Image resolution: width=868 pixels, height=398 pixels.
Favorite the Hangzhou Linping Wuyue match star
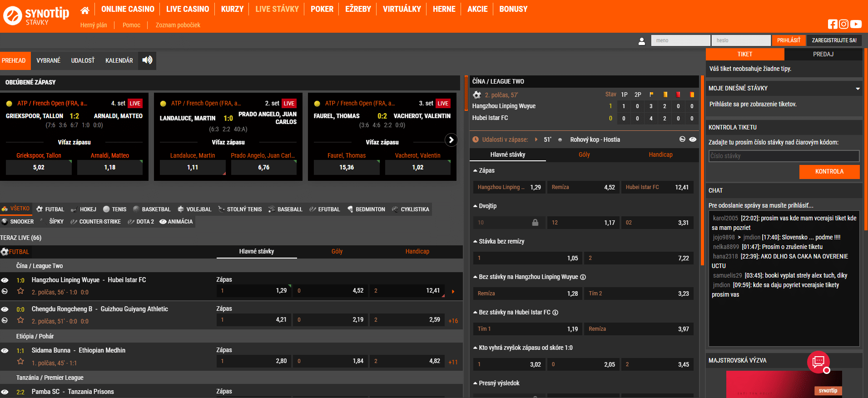pos(20,291)
